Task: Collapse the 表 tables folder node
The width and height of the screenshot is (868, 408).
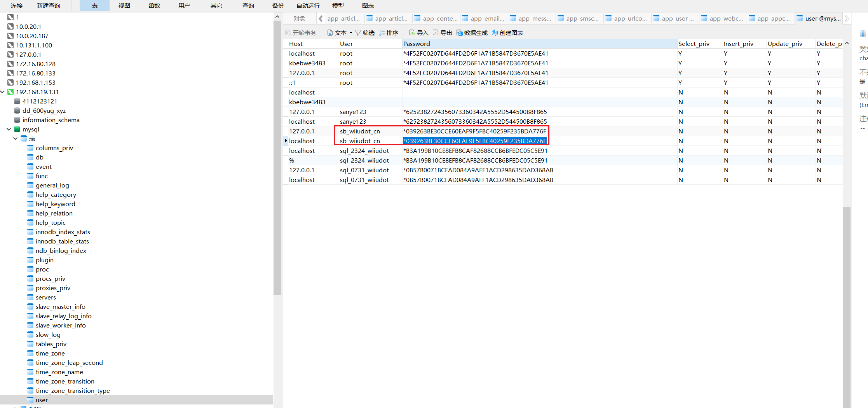Action: click(x=16, y=138)
